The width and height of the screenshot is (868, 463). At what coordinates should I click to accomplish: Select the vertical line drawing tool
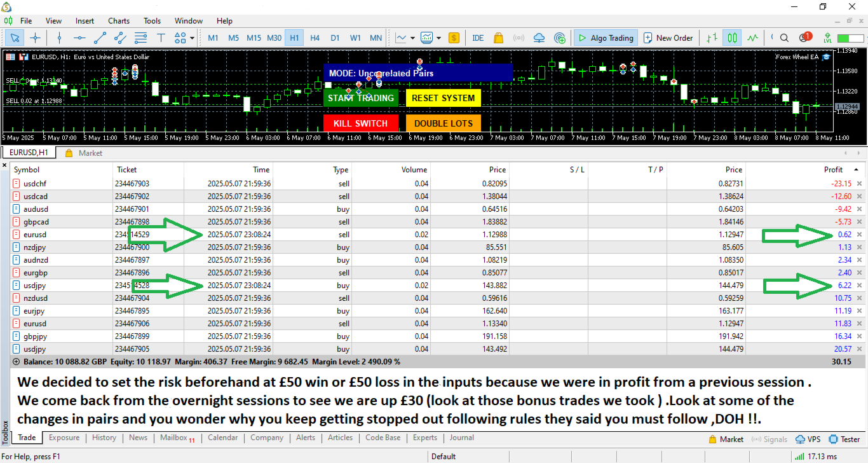pyautogui.click(x=59, y=38)
